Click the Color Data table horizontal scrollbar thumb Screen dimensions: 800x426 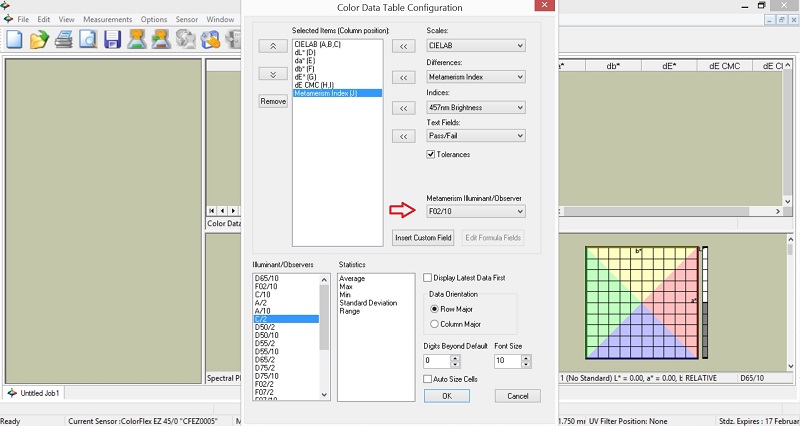point(657,211)
